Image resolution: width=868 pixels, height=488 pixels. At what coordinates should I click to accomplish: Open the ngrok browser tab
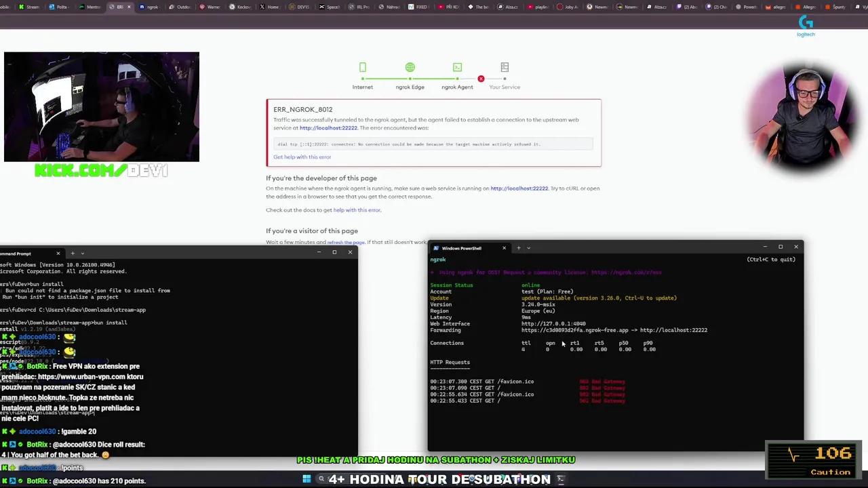point(151,7)
